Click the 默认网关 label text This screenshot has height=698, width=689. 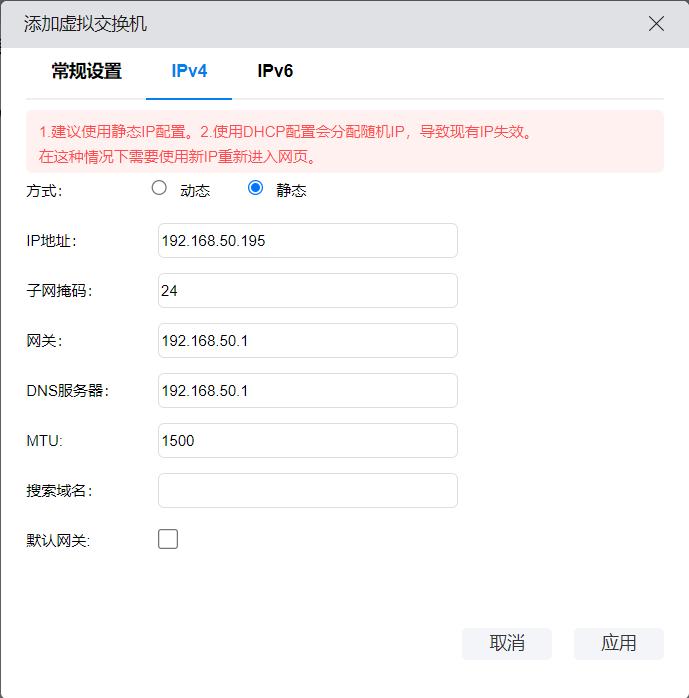pos(58,541)
